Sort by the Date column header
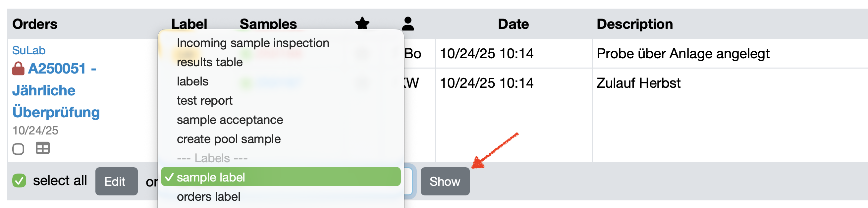This screenshot has width=868, height=208. [x=513, y=24]
